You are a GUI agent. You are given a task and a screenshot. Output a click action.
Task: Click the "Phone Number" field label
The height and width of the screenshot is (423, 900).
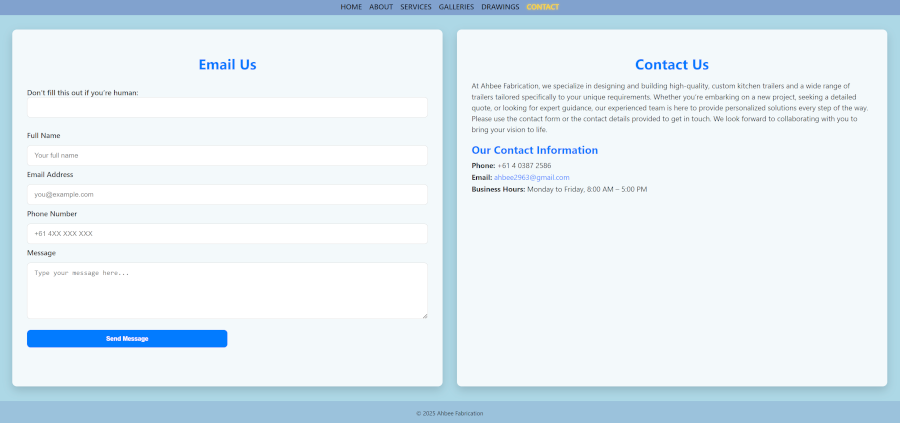[52, 213]
